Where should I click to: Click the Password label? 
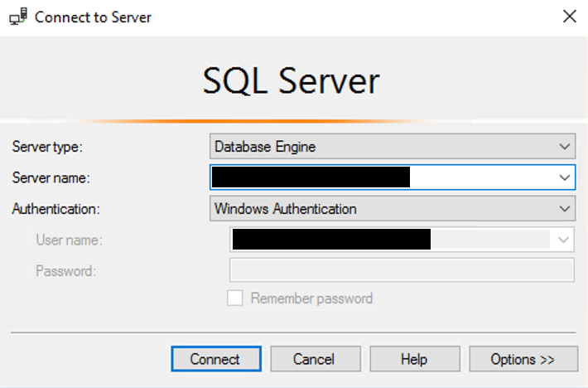click(x=66, y=271)
